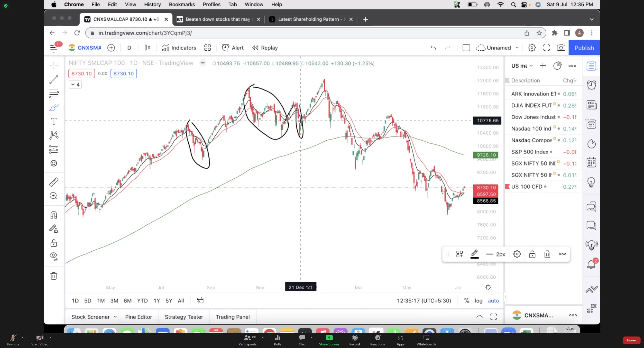Open the Bookmarks menu in Chrome

(182, 4)
